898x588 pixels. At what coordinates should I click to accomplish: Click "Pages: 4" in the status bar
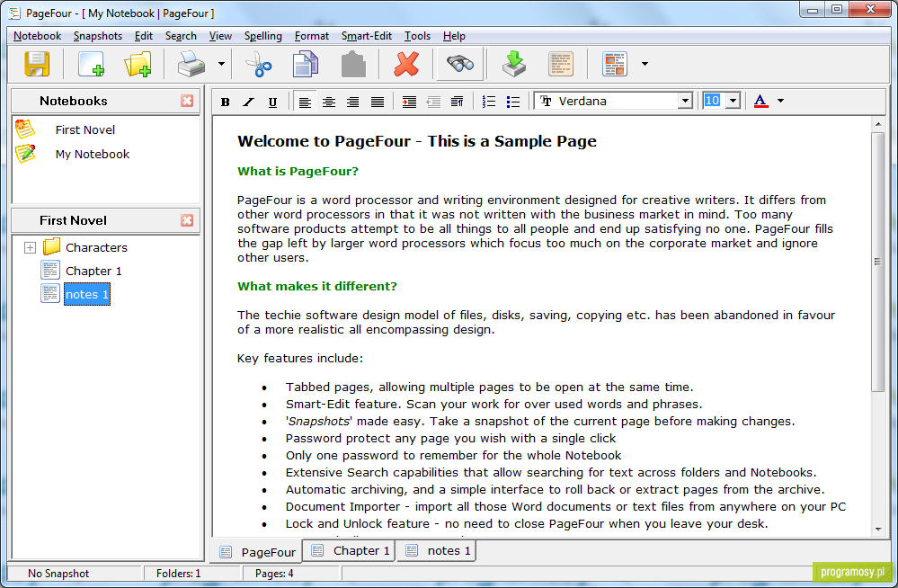click(274, 574)
